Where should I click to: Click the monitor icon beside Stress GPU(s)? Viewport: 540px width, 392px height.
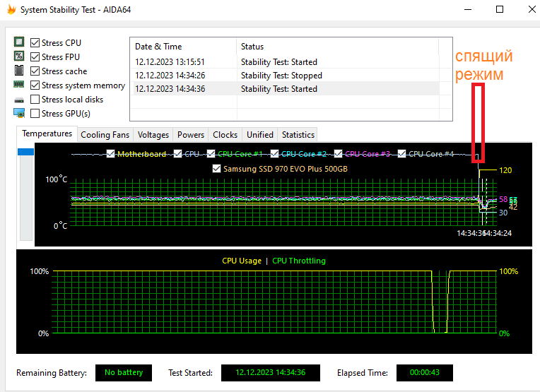19,113
